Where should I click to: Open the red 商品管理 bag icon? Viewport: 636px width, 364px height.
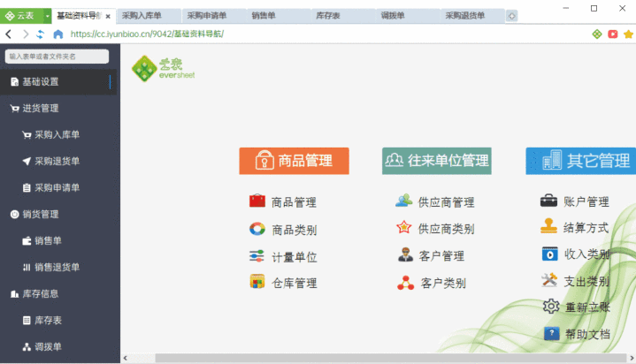coord(257,201)
